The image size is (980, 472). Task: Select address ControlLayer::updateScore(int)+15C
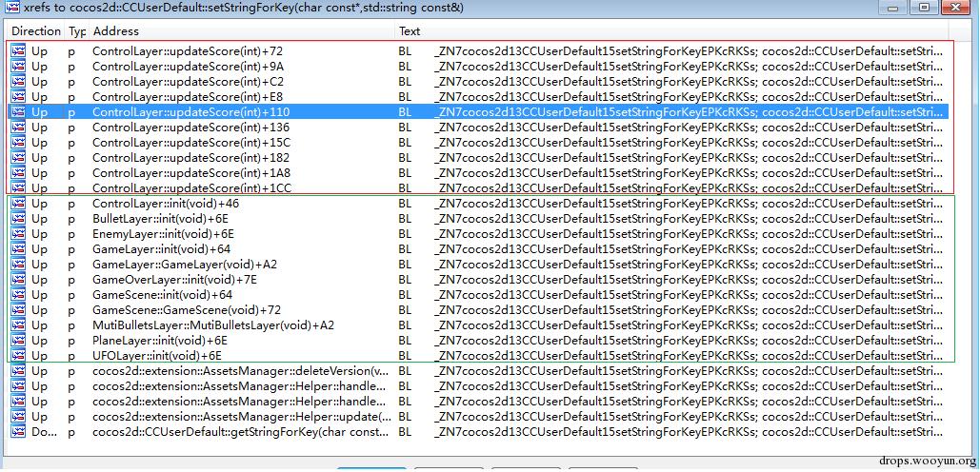(x=191, y=143)
